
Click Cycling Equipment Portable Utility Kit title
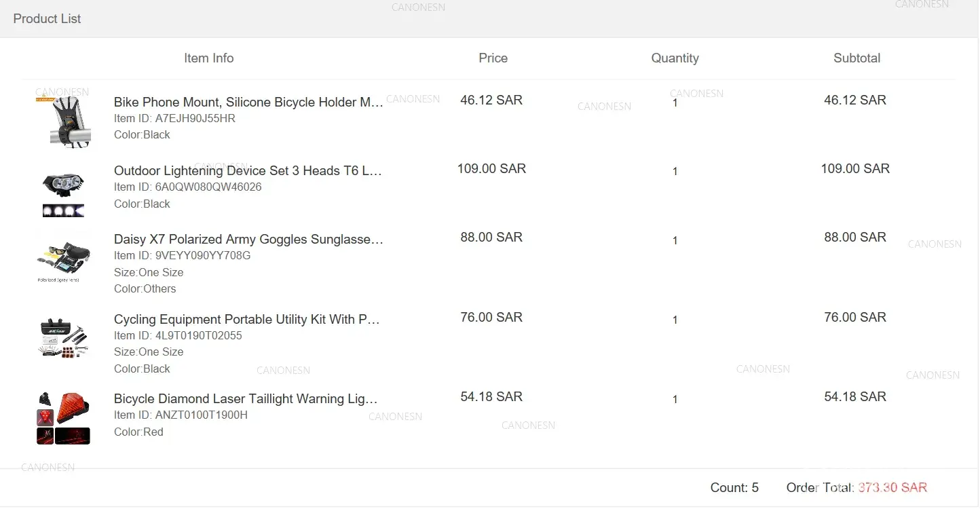[x=247, y=320]
